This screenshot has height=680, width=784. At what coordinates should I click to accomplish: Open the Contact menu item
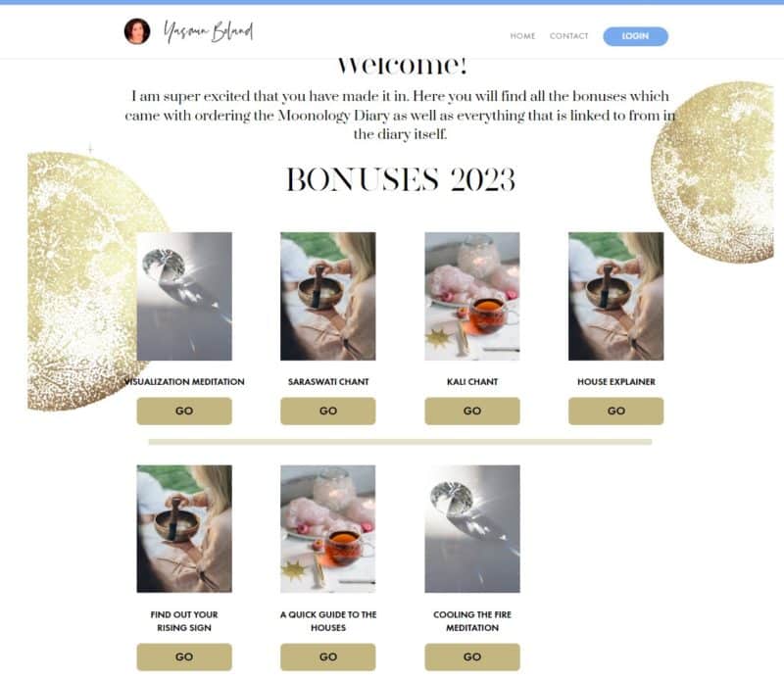click(569, 36)
